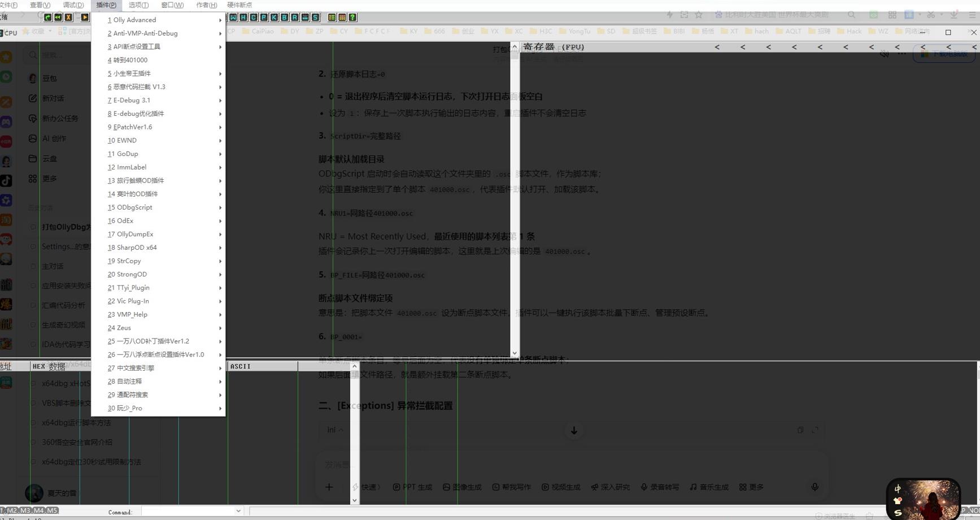Viewport: 980px width, 520px height.
Task: Open the Breakpoints (B) toolbar button
Action: pos(284,18)
